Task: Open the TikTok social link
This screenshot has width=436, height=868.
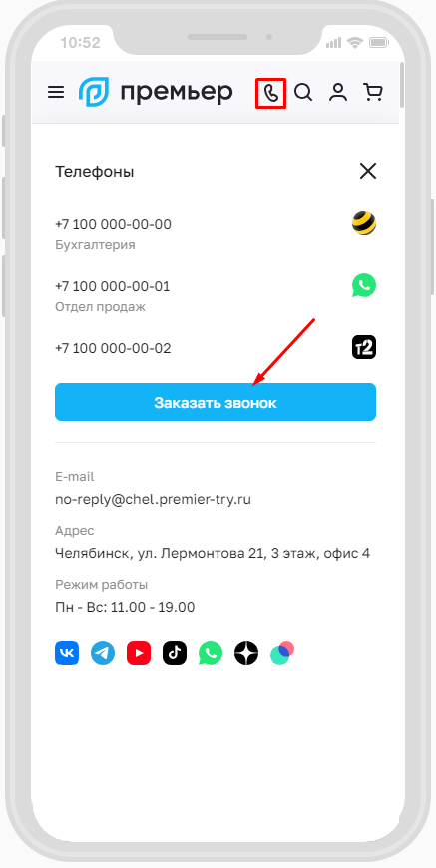Action: 175,654
